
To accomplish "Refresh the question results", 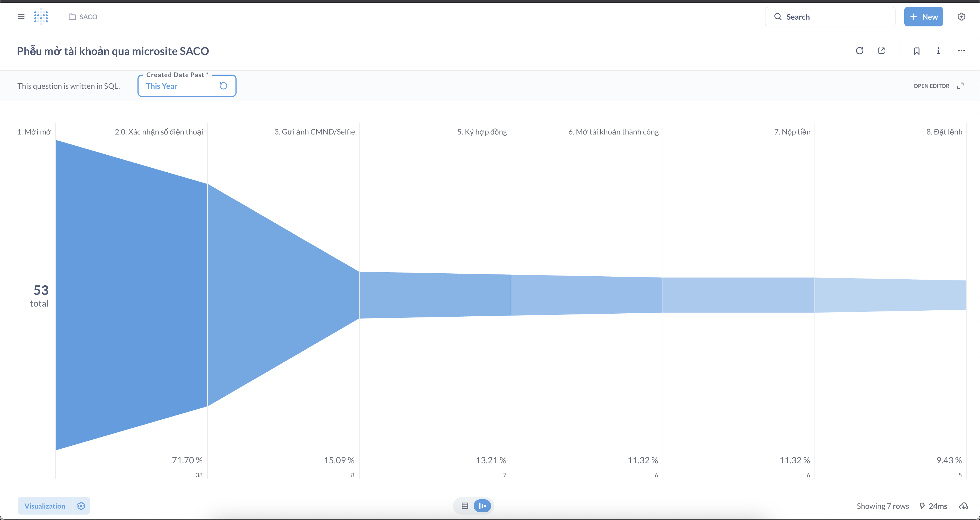I will 859,51.
